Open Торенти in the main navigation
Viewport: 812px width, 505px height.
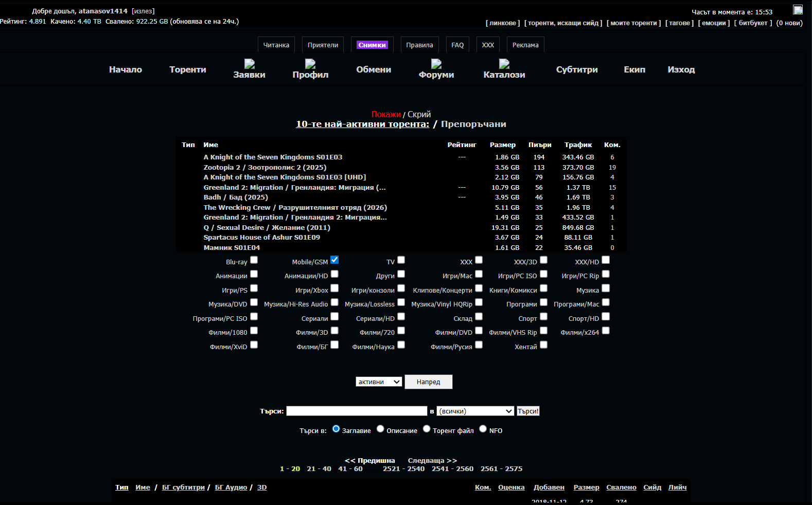188,69
